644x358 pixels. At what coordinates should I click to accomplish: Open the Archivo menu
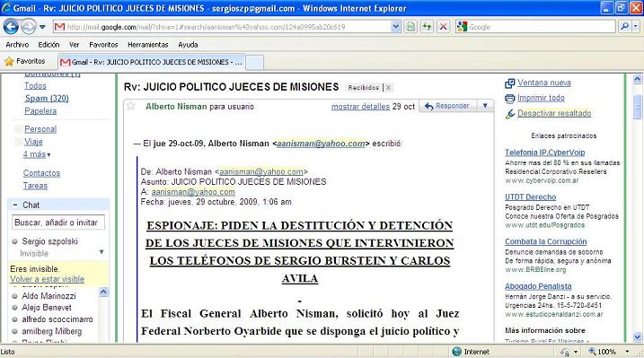[17, 45]
